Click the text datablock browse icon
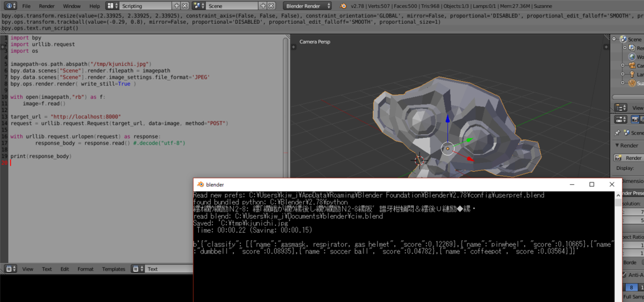Screen dimensions: 644x302 click(137, 269)
